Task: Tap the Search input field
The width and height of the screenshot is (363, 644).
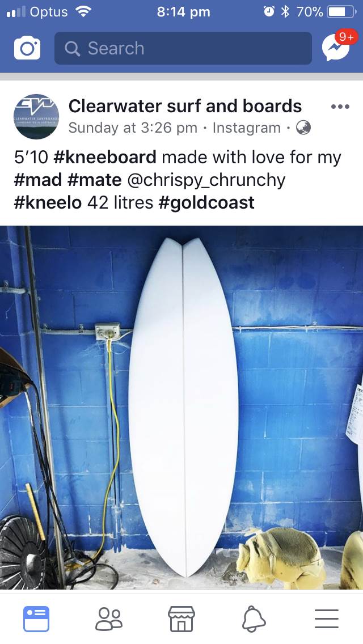Action: click(x=183, y=48)
